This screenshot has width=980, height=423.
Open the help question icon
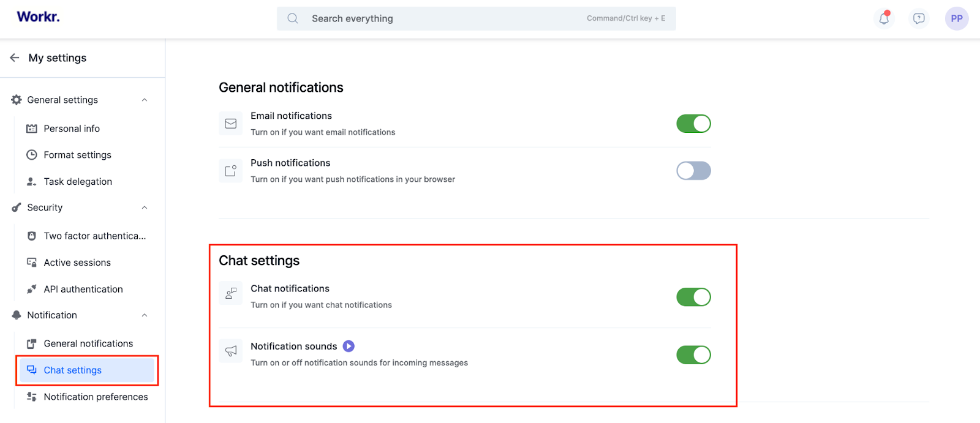point(919,18)
